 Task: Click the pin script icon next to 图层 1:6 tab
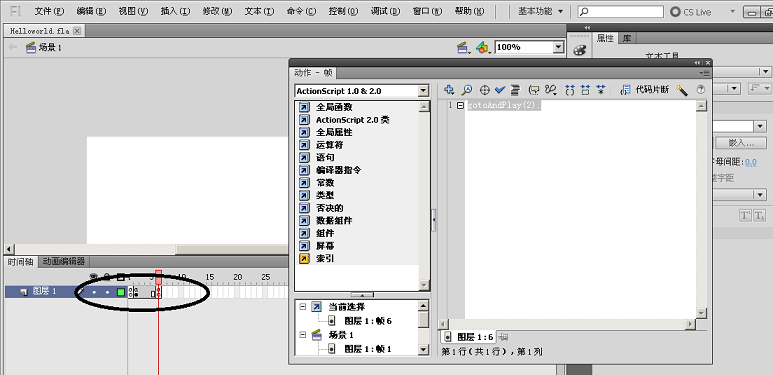click(503, 337)
